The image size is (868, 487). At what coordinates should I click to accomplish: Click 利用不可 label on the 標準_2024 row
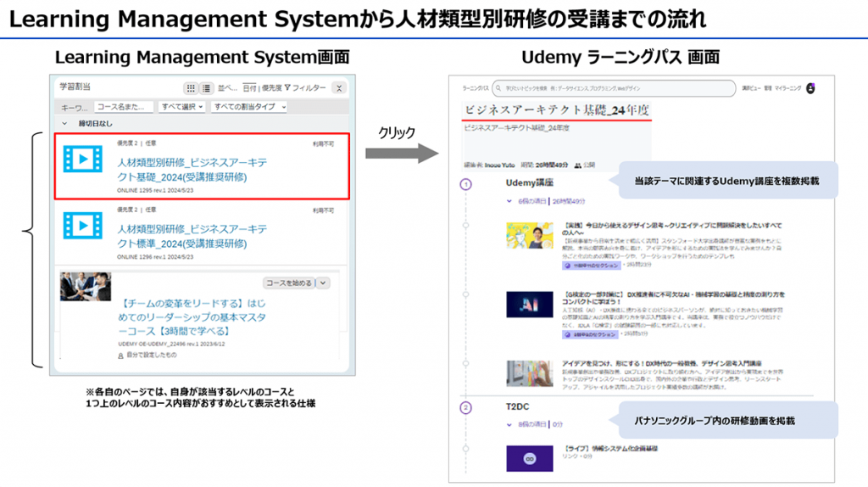tap(323, 210)
